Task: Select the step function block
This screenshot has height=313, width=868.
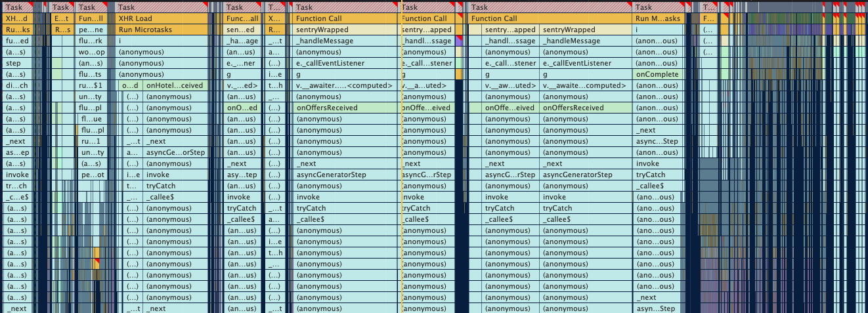Action: click(x=16, y=63)
